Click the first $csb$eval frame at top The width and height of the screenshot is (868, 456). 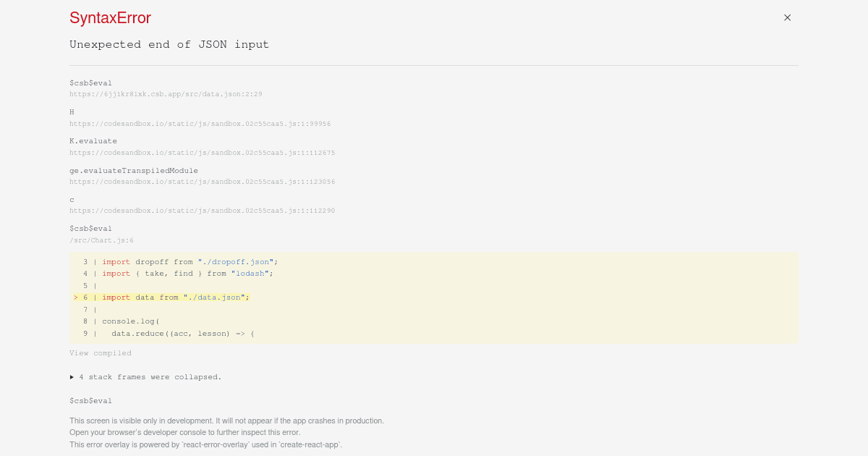click(x=91, y=83)
